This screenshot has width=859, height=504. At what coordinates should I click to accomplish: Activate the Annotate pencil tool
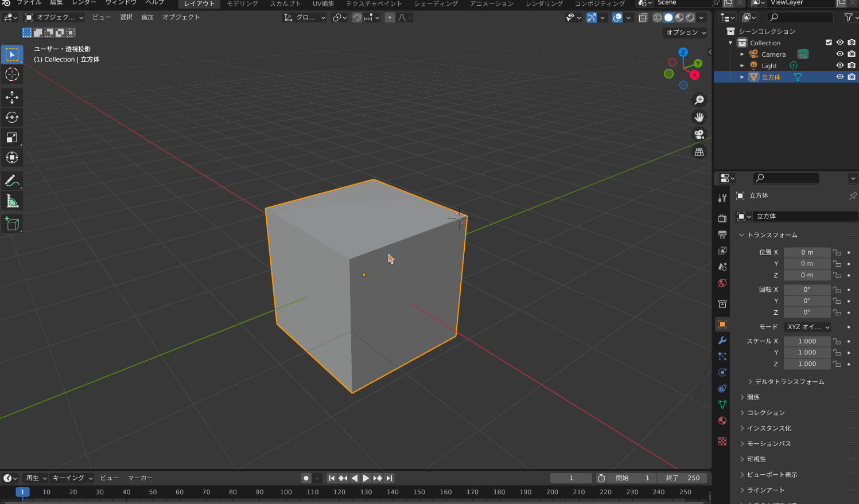pos(12,181)
